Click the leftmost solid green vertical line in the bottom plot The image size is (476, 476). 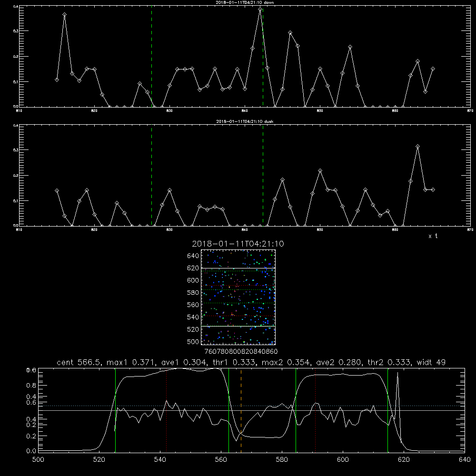115,410
